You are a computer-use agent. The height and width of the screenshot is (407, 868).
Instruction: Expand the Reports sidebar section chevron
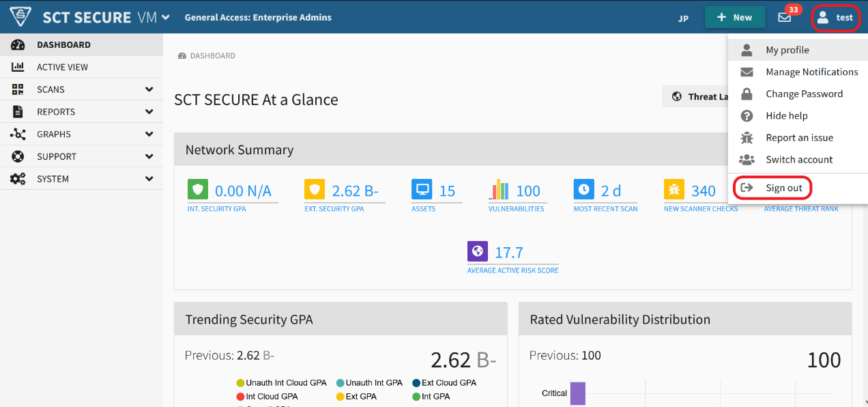(x=149, y=112)
